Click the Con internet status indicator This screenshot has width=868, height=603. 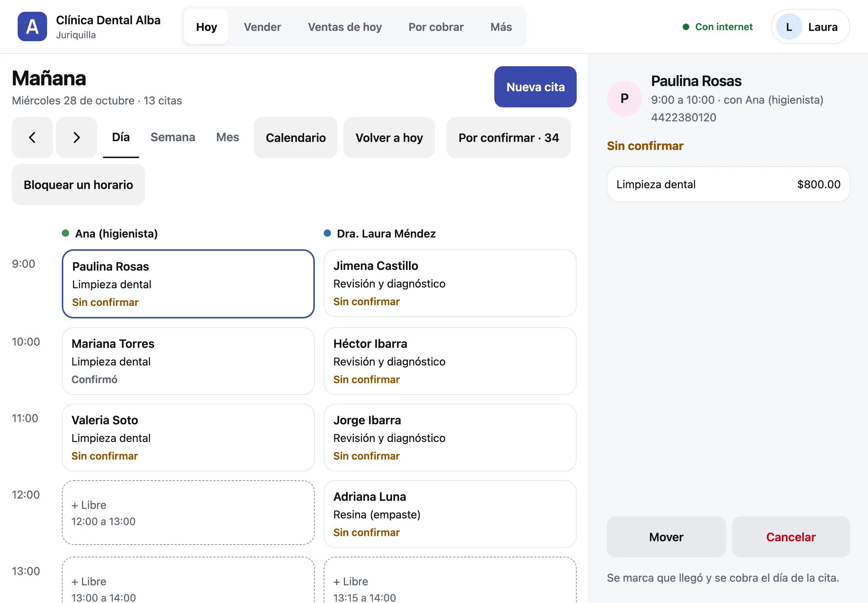[x=717, y=27]
